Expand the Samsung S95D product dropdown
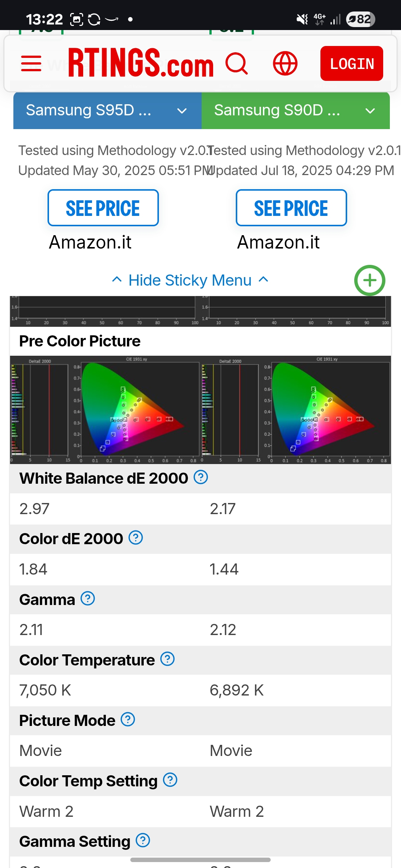This screenshot has width=401, height=868. [x=107, y=111]
